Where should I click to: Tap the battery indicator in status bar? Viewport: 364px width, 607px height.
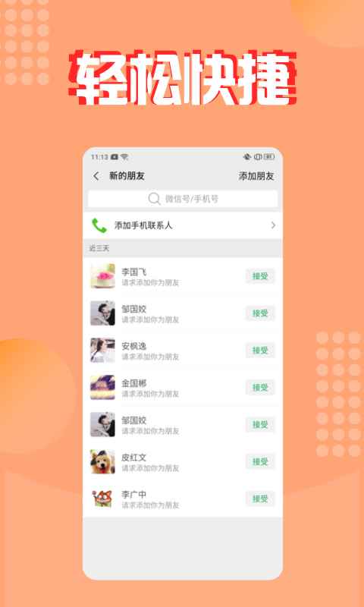269,157
